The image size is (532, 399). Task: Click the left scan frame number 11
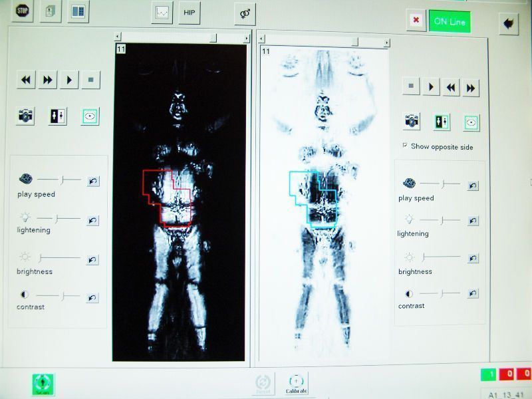pyautogui.click(x=121, y=49)
